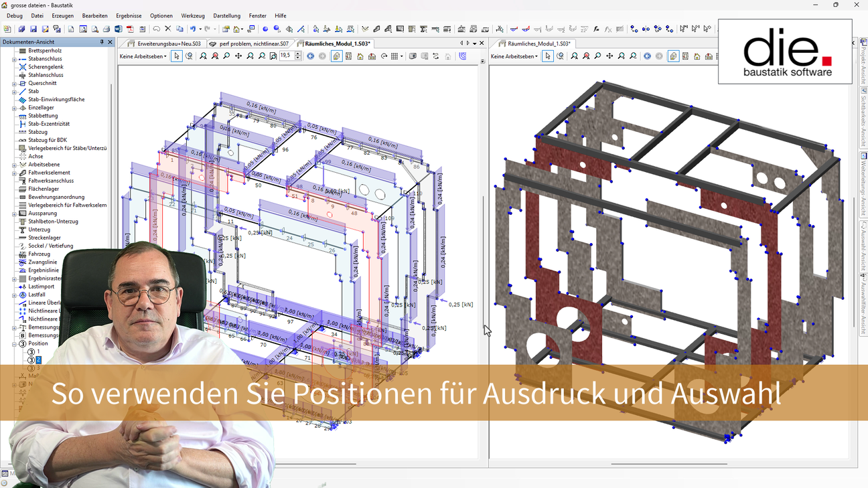Click the Undo arrow icon
This screenshot has height=488, width=868.
(193, 29)
